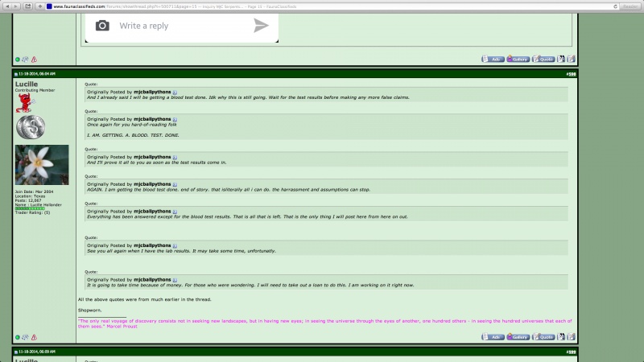Click 'All the above quotes were from much earlier' text
The height and width of the screenshot is (362, 644).
(145, 299)
